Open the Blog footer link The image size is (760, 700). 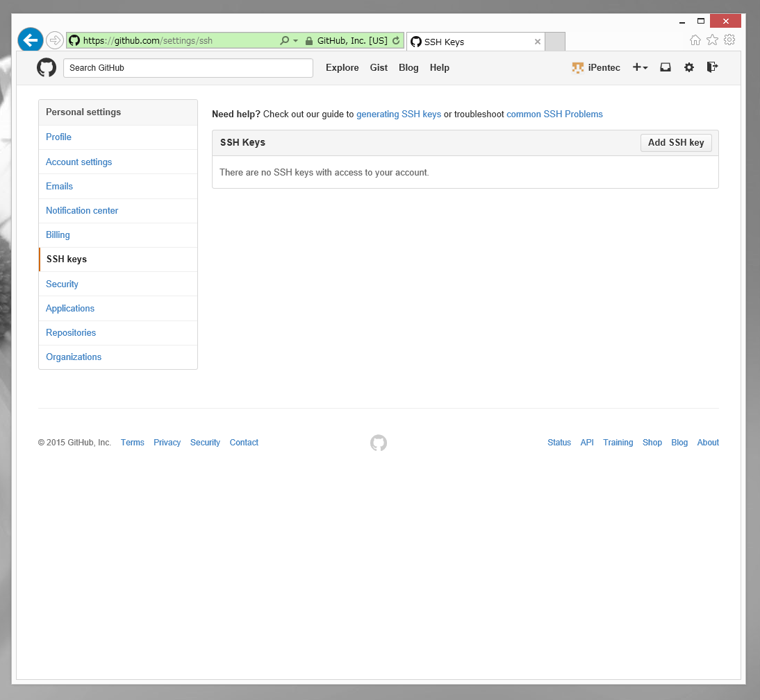pos(679,442)
